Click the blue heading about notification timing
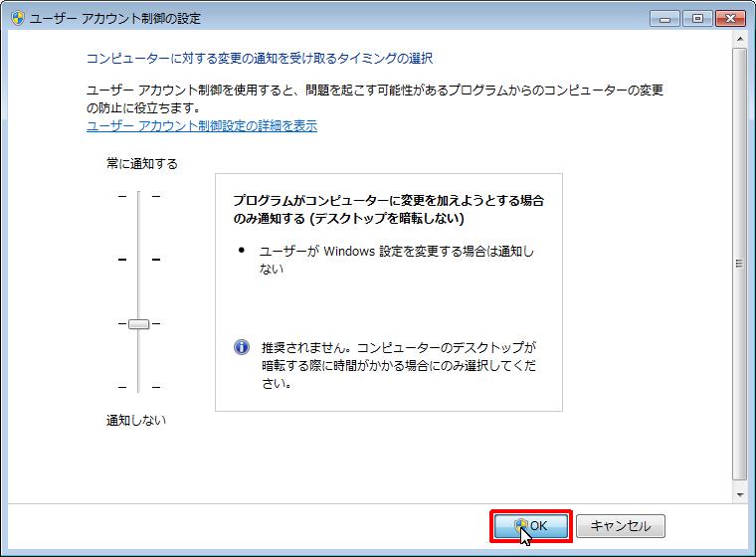Viewport: 756px width, 557px height. pos(260,59)
